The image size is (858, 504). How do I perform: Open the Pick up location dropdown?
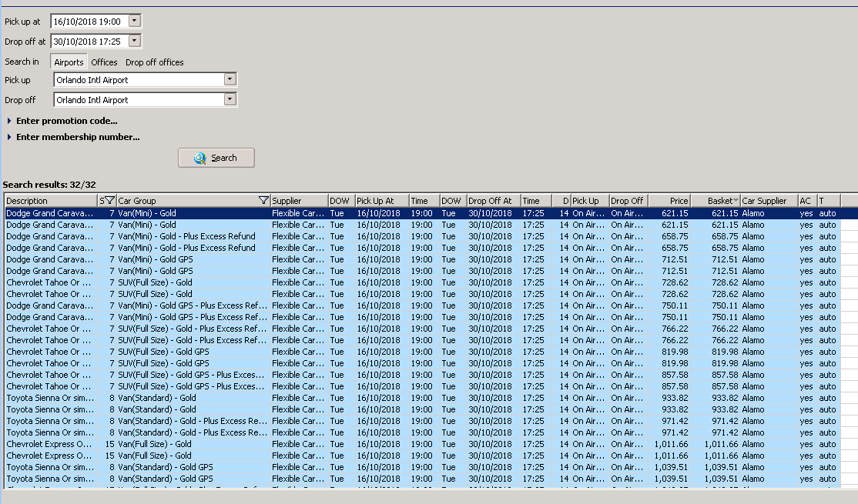230,79
